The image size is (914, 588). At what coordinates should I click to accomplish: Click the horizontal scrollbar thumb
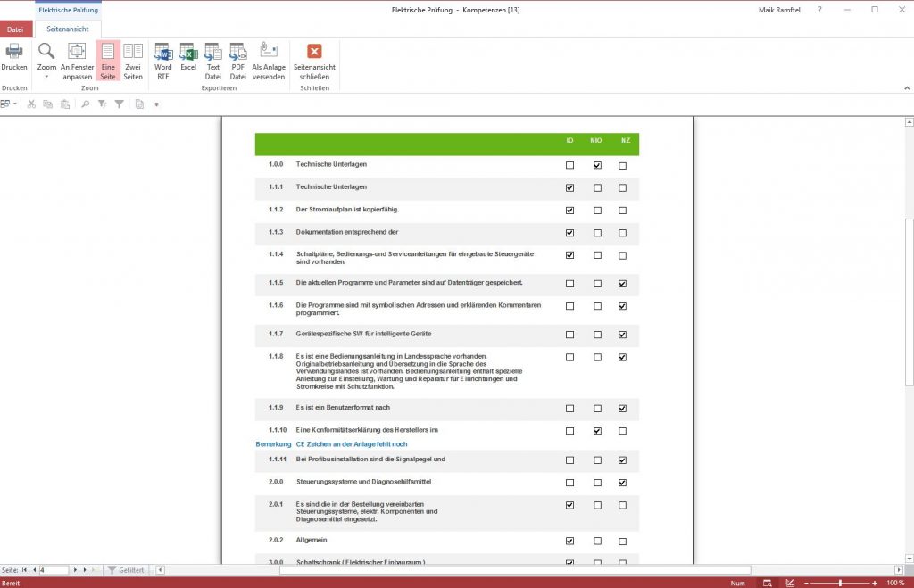[515, 570]
